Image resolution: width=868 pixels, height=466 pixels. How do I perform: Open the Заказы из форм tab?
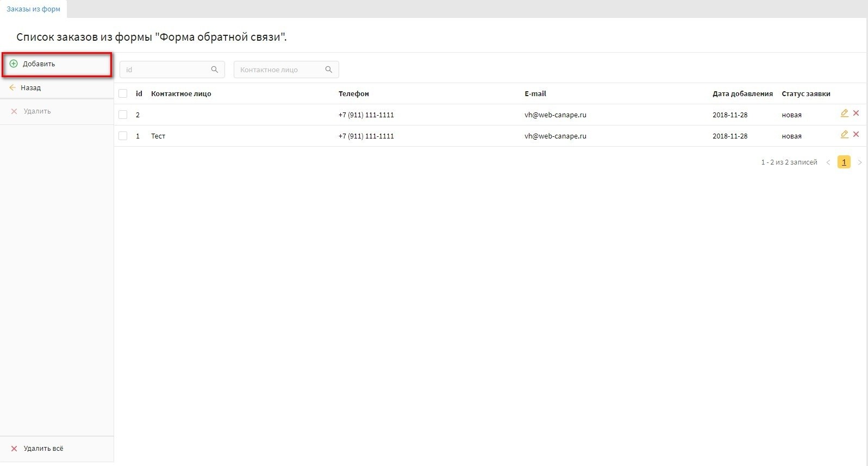33,9
